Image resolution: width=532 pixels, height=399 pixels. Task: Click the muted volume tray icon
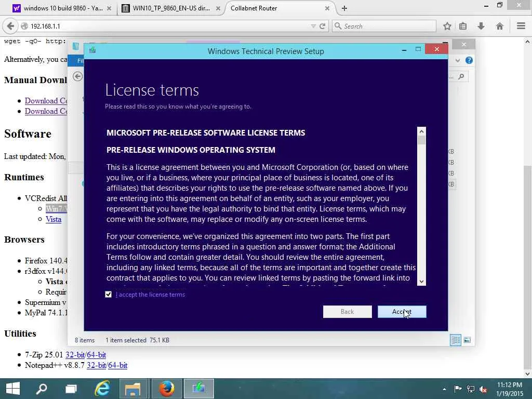point(483,389)
